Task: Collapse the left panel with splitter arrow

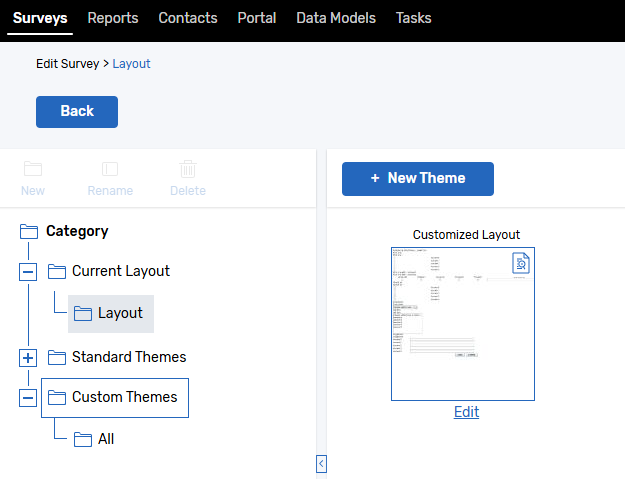Action: [x=321, y=464]
